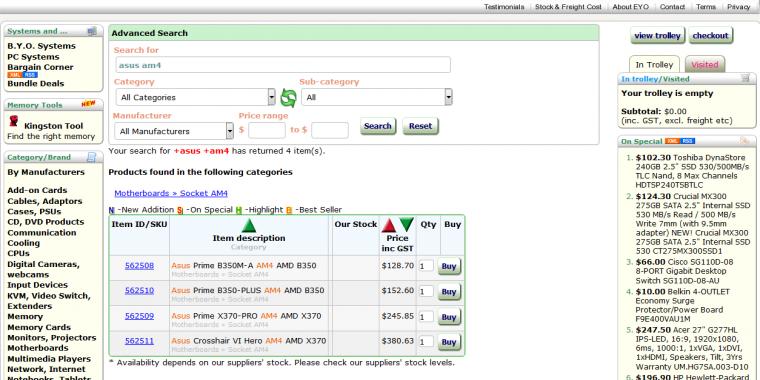Go to About EYO page
This screenshot has height=380, width=760.
pos(631,7)
